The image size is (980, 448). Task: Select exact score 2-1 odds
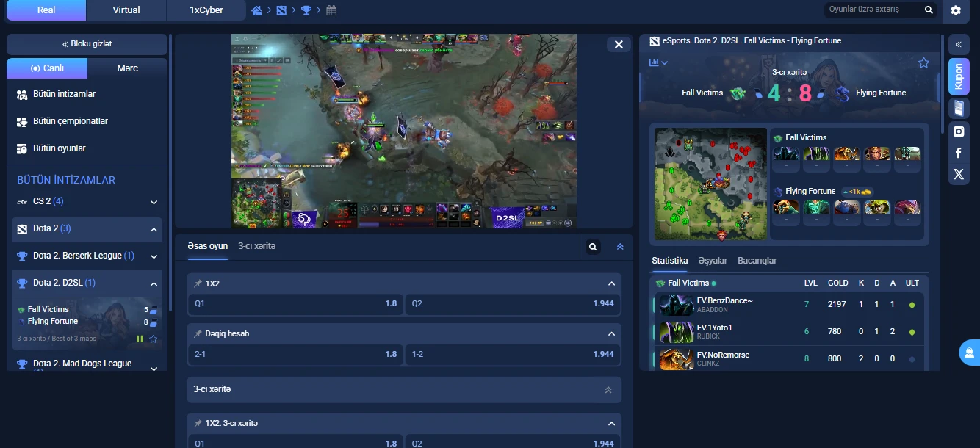[x=295, y=354]
